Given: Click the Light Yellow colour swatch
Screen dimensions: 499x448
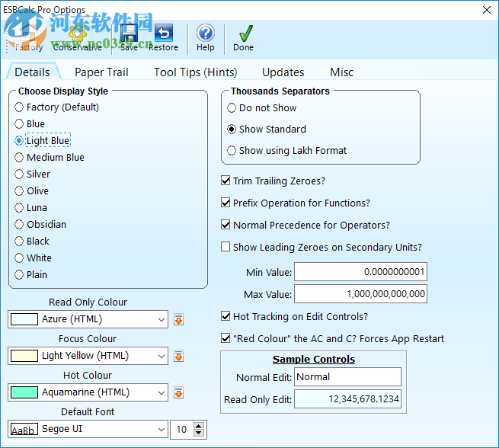Looking at the screenshot, I should click(24, 356).
